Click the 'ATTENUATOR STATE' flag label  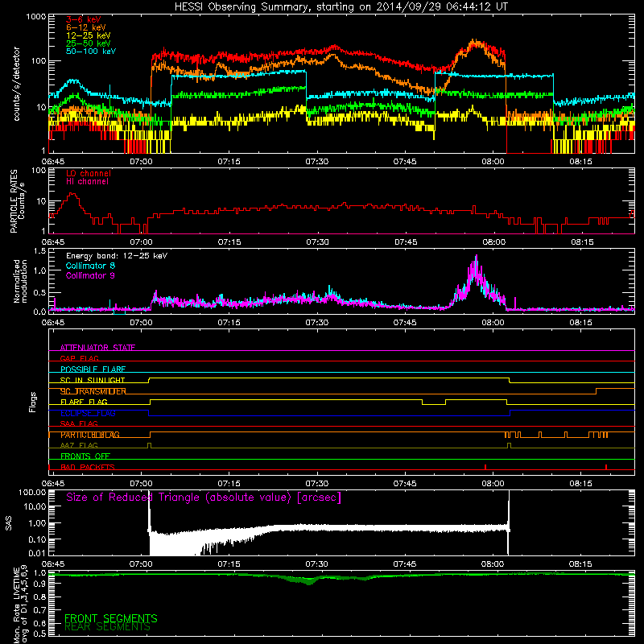pyautogui.click(x=97, y=348)
